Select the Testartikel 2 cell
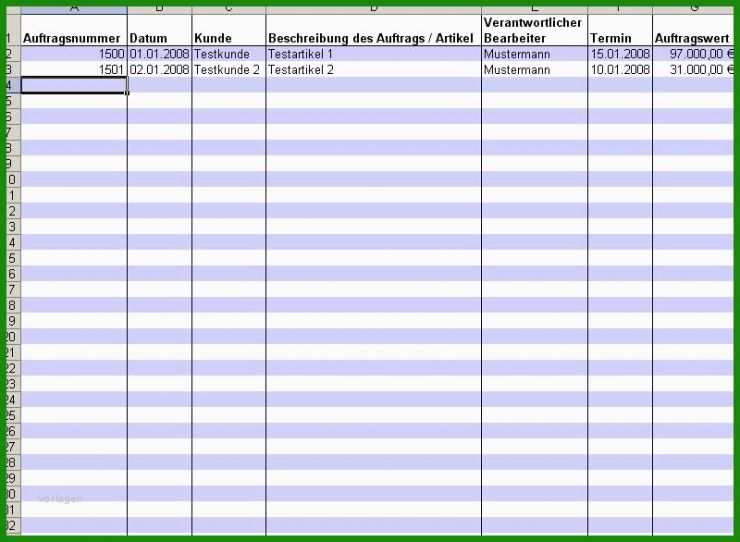This screenshot has width=740, height=542. point(374,69)
